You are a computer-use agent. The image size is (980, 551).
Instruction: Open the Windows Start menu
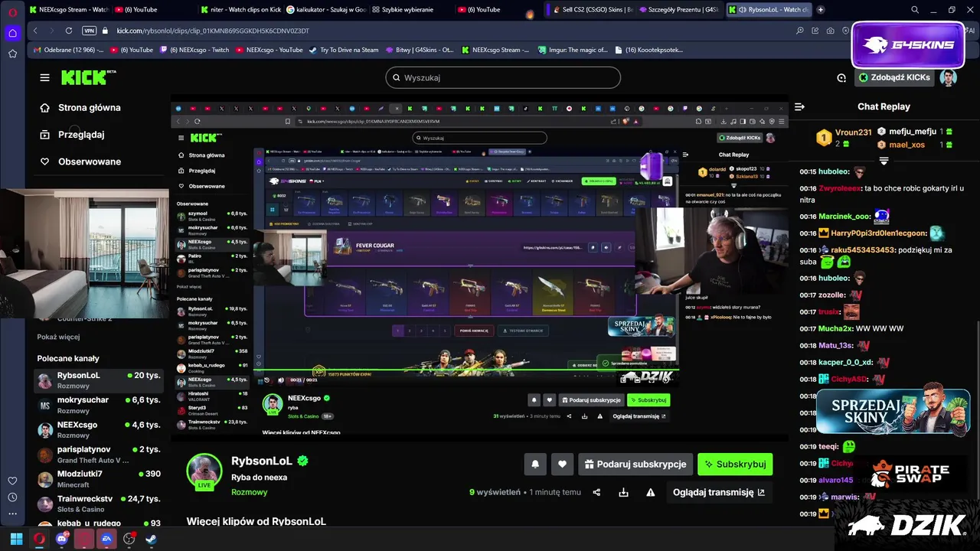click(x=16, y=539)
